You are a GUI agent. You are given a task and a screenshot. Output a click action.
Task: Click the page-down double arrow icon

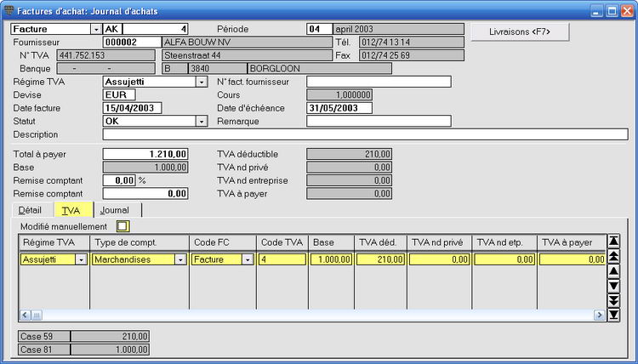pos(613,300)
